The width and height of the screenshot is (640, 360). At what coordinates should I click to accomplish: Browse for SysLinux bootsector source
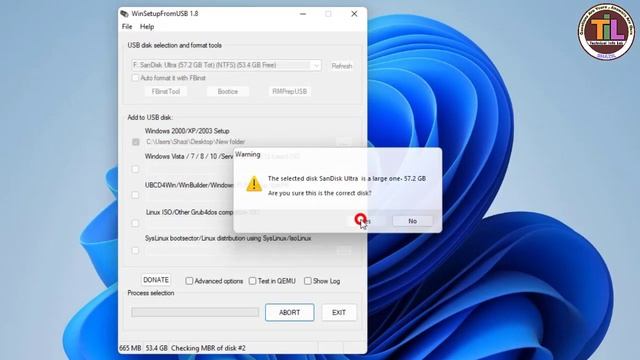click(344, 251)
